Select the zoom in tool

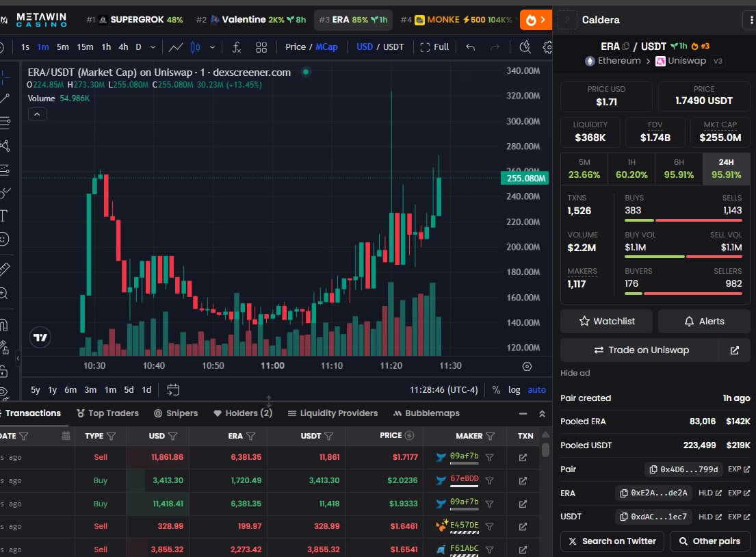tap(4, 293)
